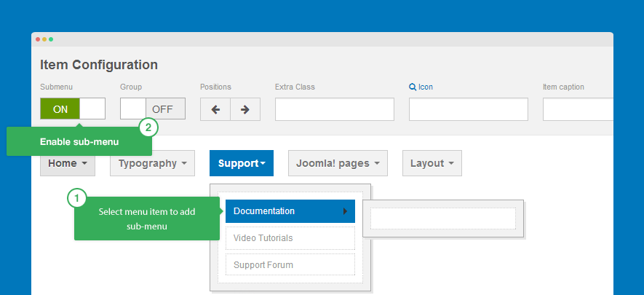Screen dimensions: 644x295
Task: Select Video Tutorials submenu entry
Action: [x=290, y=238]
